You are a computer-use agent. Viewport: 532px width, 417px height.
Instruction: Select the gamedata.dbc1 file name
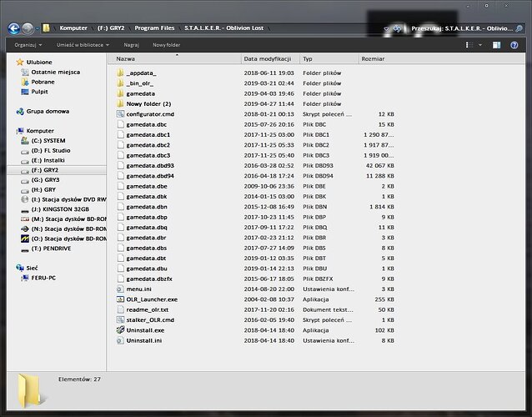pos(148,135)
